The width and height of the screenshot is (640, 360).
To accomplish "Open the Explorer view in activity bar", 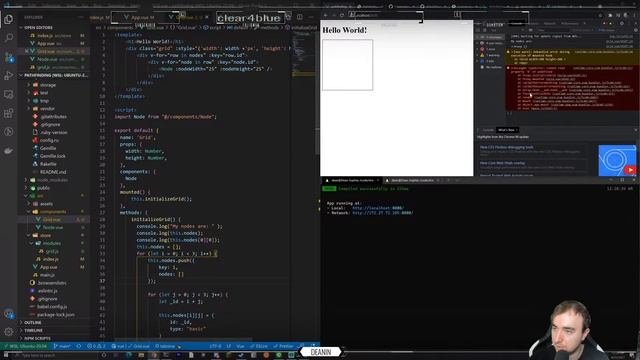I will (x=8, y=19).
